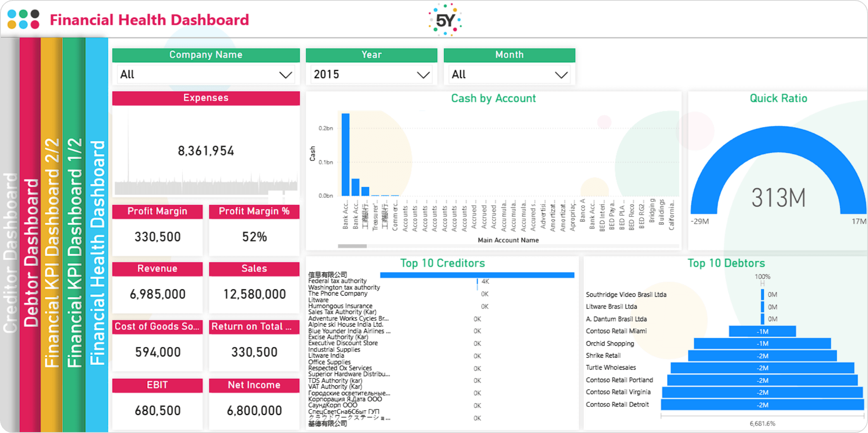Screen dimensions: 868x433
Task: Open the Company Name dropdown
Action: pos(206,75)
